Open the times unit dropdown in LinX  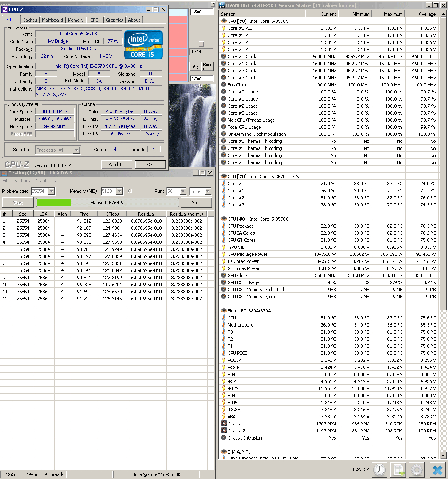click(x=208, y=191)
